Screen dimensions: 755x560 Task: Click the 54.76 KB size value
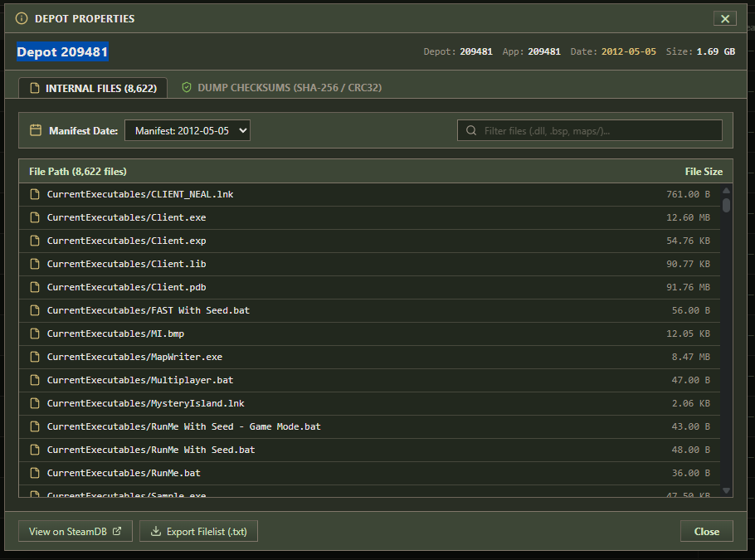tap(688, 241)
